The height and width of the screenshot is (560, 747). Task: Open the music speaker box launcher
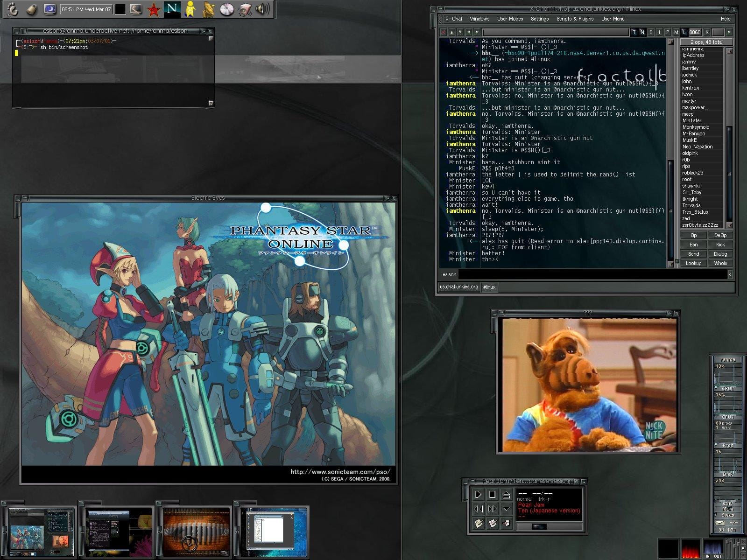point(245,8)
